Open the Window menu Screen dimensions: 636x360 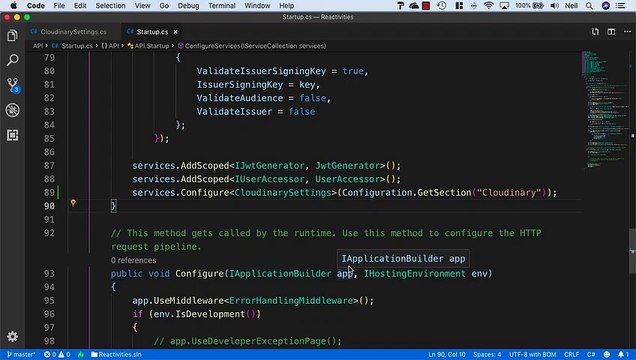(257, 6)
